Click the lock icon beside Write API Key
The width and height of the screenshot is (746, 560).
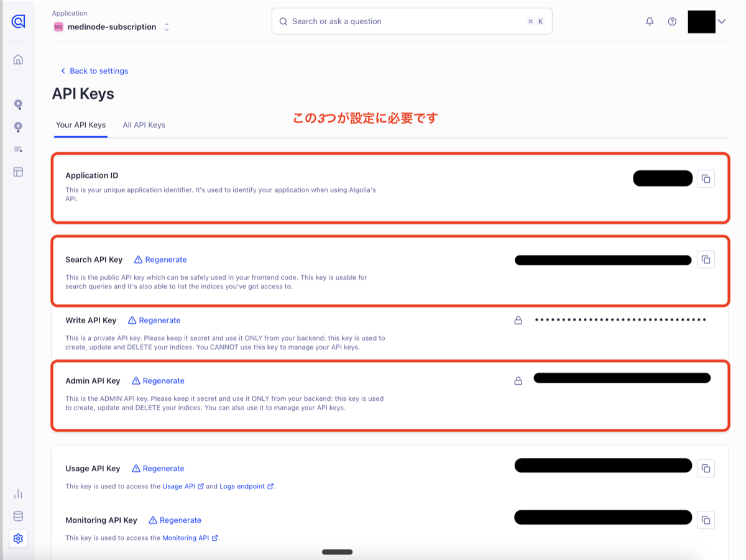click(518, 320)
